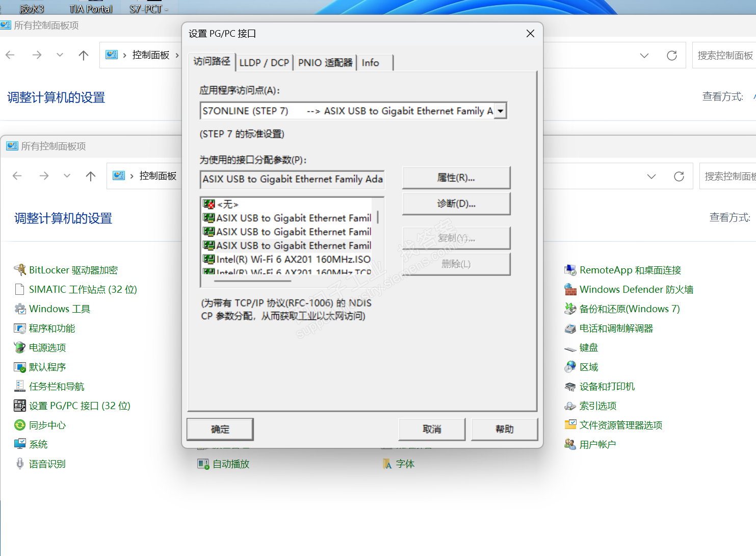Click the 默认程序 icon

pyautogui.click(x=20, y=367)
